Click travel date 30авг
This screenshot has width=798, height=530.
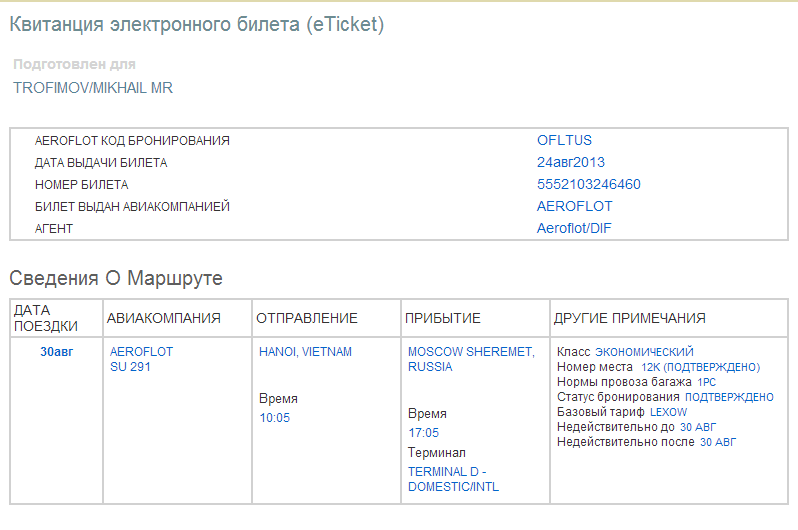[x=57, y=352]
